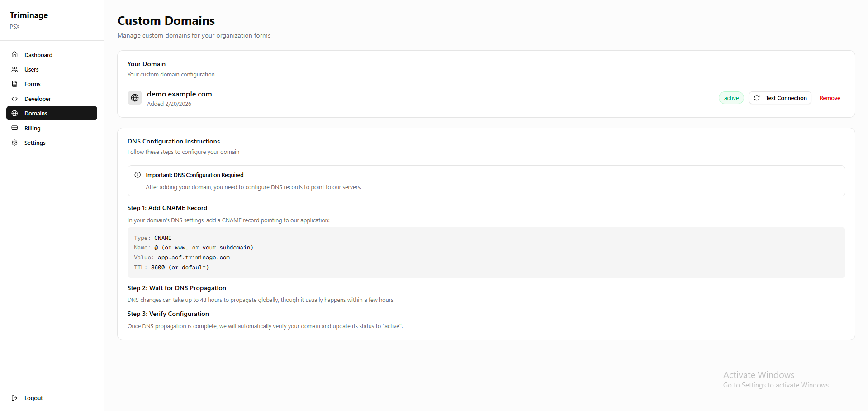Click the info icon in DNS notice
868x411 pixels.
[x=138, y=175]
